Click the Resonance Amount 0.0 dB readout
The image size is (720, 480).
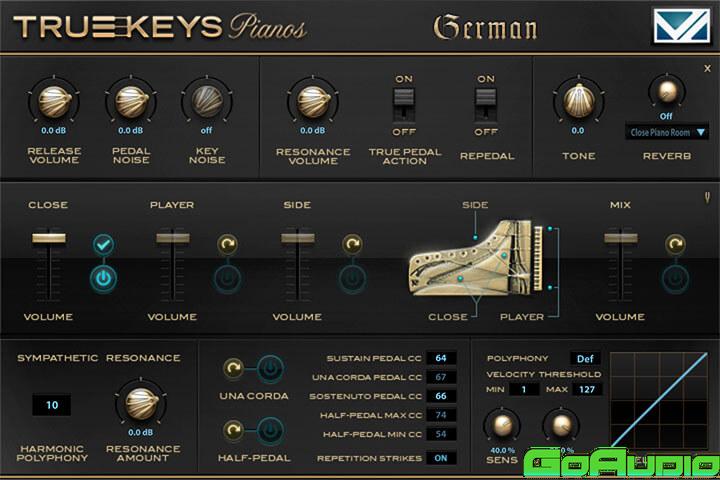(x=141, y=433)
